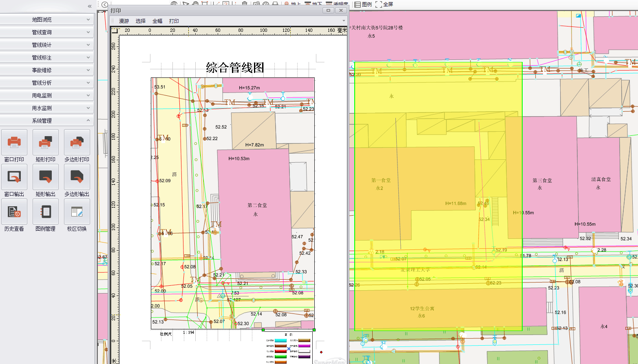Select the 多边形输出 icon

tap(77, 177)
